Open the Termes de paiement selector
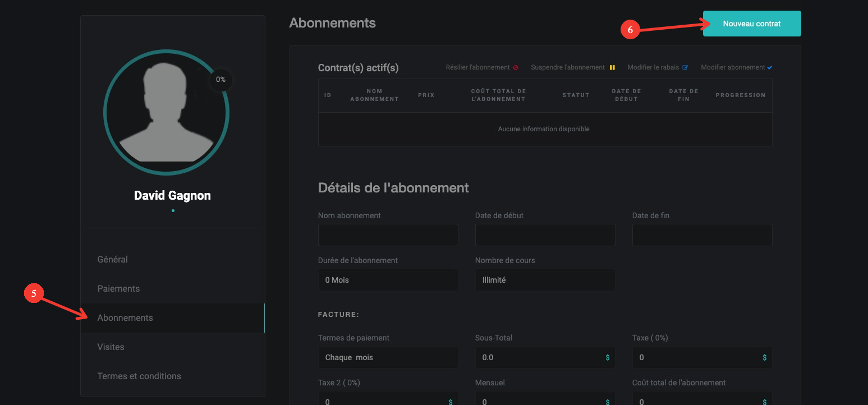This screenshot has height=405, width=868. tap(388, 357)
